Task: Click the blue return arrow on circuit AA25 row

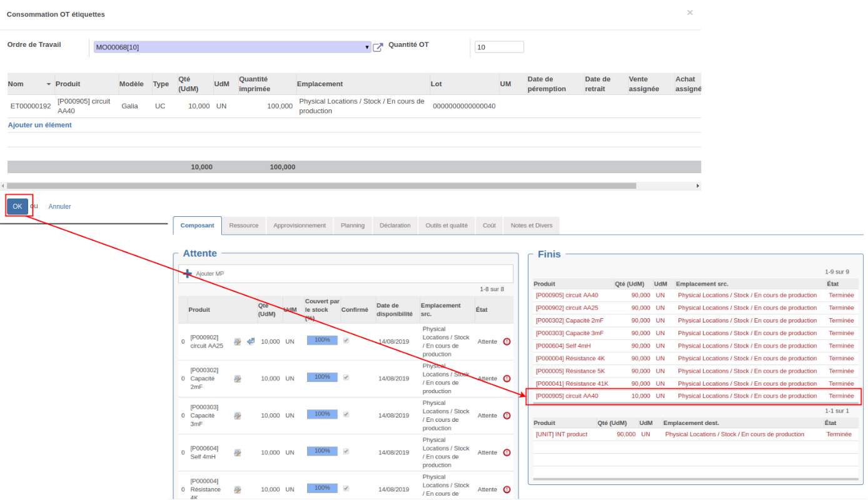Action: 251,341
